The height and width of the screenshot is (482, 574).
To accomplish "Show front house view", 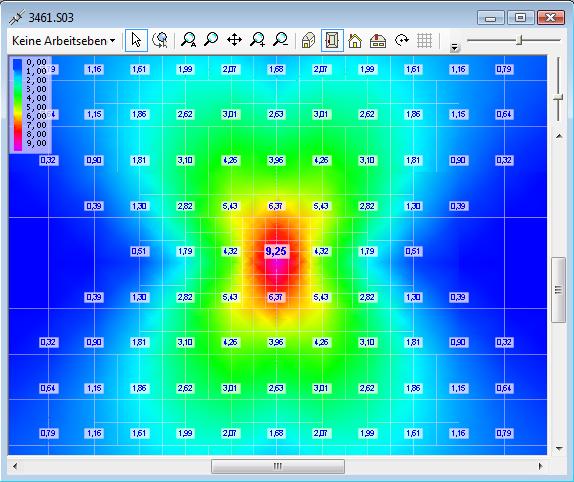I will point(355,40).
